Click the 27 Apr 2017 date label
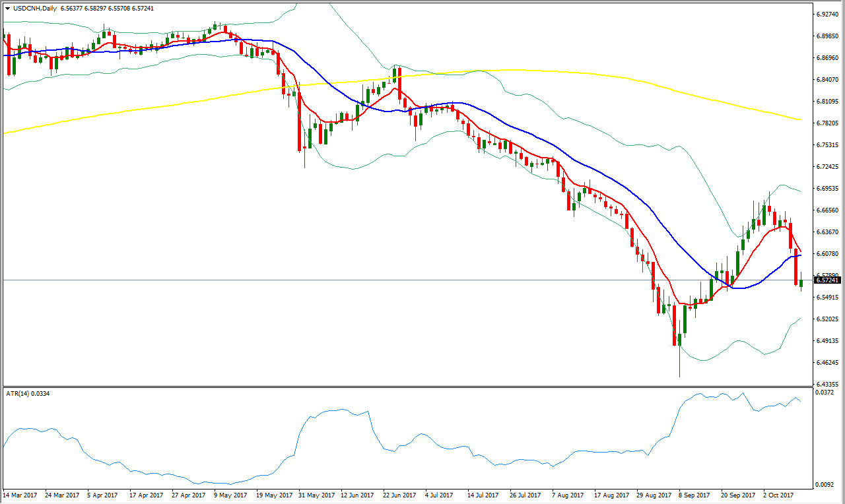 (x=188, y=494)
